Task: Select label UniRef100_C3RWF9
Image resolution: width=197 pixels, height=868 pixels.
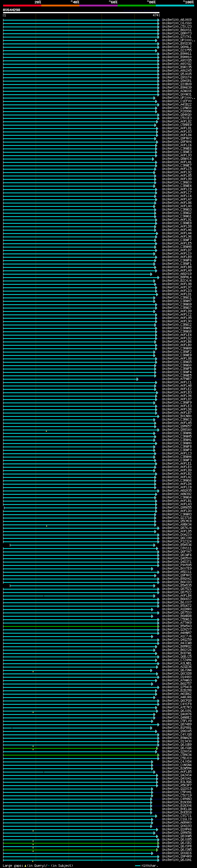Action: click(x=177, y=403)
